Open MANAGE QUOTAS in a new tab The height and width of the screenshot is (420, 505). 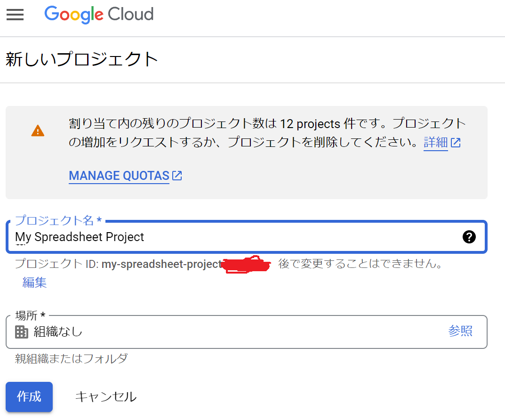tap(119, 175)
